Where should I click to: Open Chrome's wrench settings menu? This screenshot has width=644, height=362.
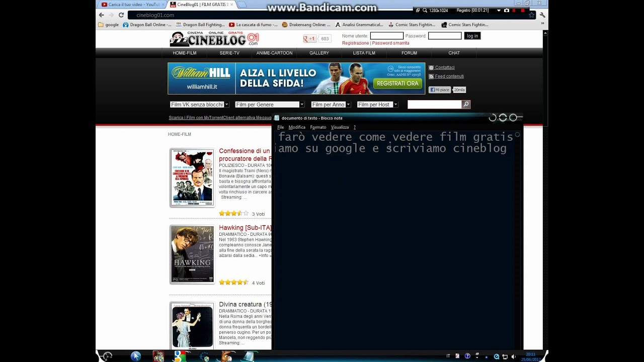tap(542, 15)
